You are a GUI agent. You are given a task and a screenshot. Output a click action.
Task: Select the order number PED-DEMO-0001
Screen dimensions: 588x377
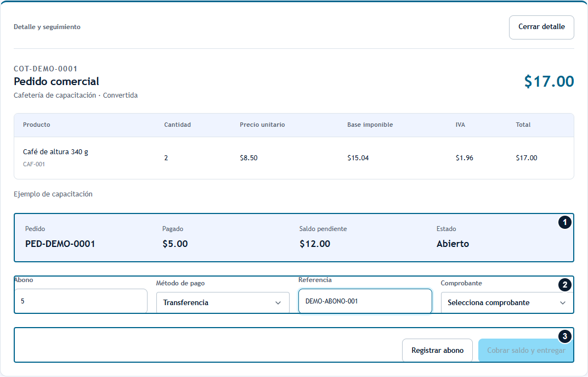coord(60,244)
